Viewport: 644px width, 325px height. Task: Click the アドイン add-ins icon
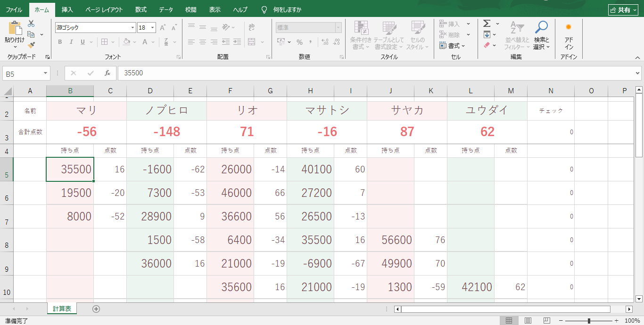[569, 35]
